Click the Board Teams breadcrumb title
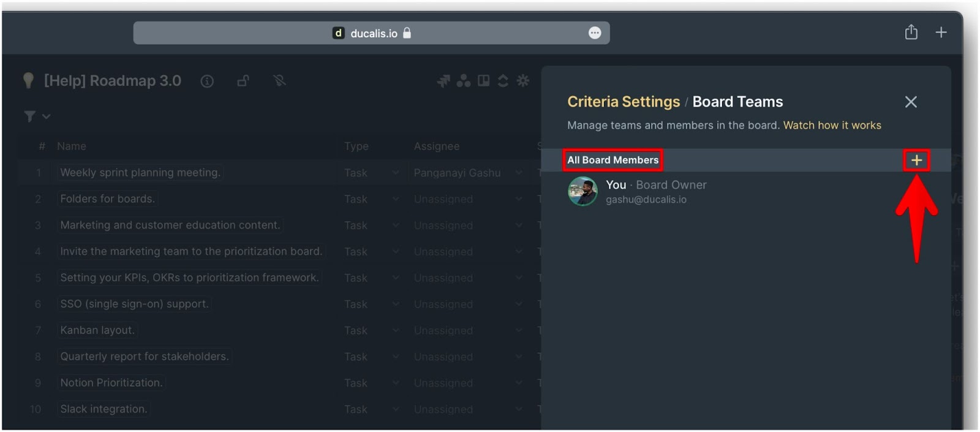The image size is (980, 432). click(737, 102)
